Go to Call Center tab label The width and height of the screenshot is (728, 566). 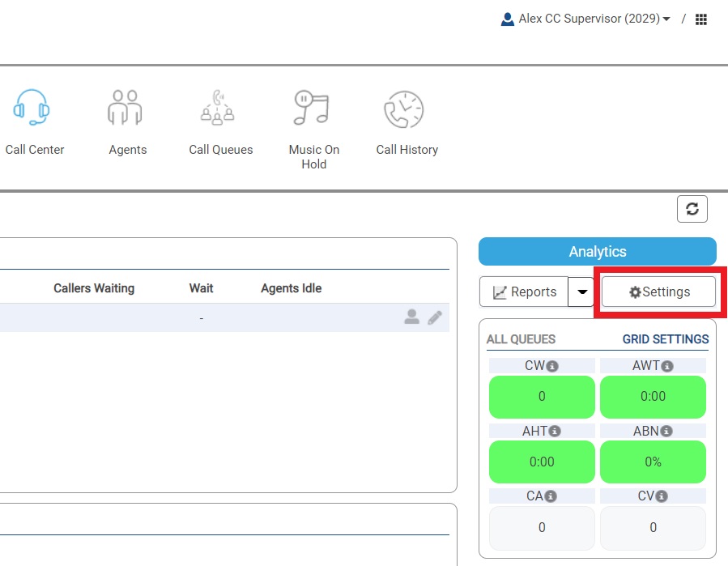click(35, 150)
